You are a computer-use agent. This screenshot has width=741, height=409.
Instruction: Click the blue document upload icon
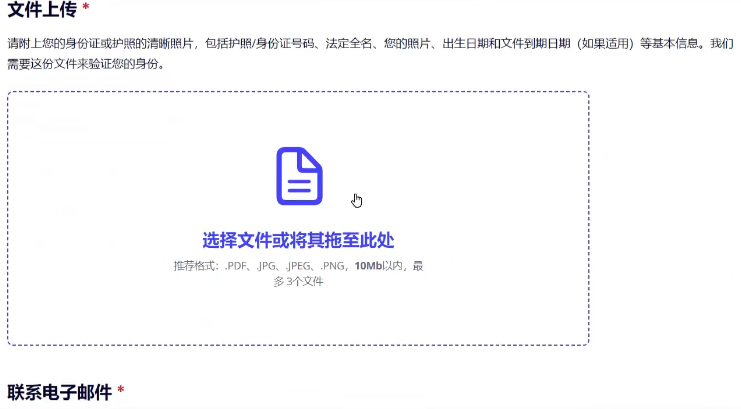299,176
